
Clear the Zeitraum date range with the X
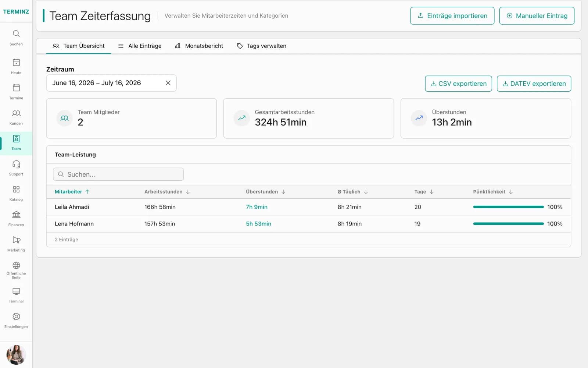168,83
